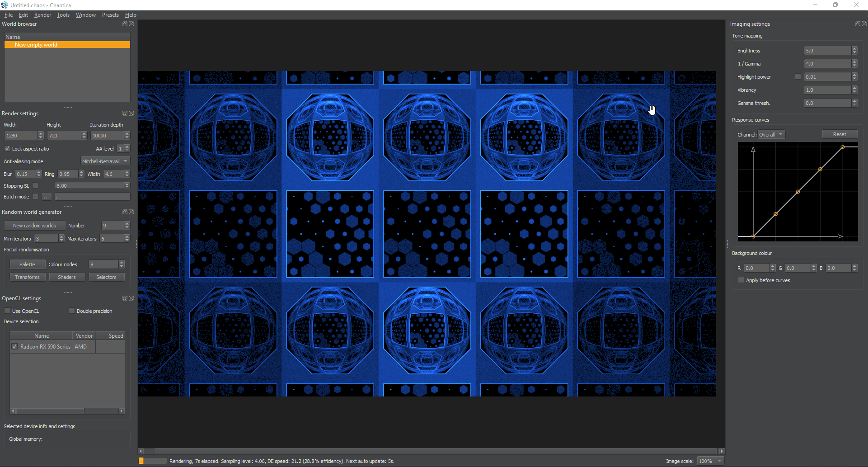Close the World browser panel
Image resolution: width=868 pixels, height=467 pixels.
(x=131, y=24)
